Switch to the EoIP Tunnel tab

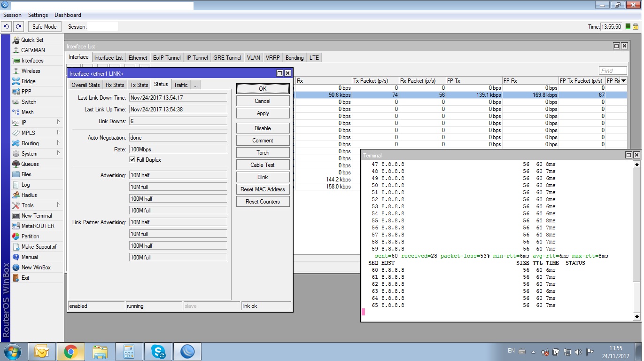point(167,58)
